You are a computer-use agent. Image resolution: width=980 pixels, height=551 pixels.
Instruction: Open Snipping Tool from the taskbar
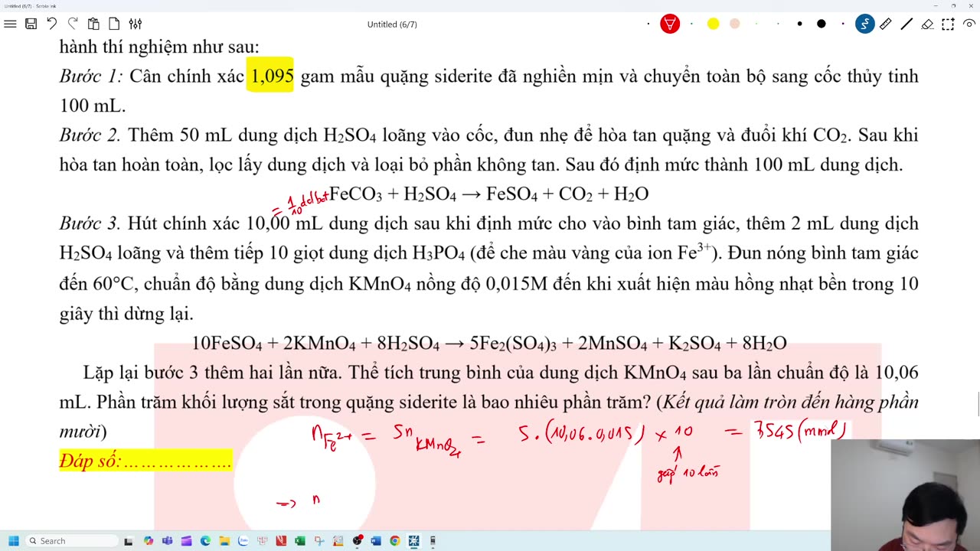319,541
